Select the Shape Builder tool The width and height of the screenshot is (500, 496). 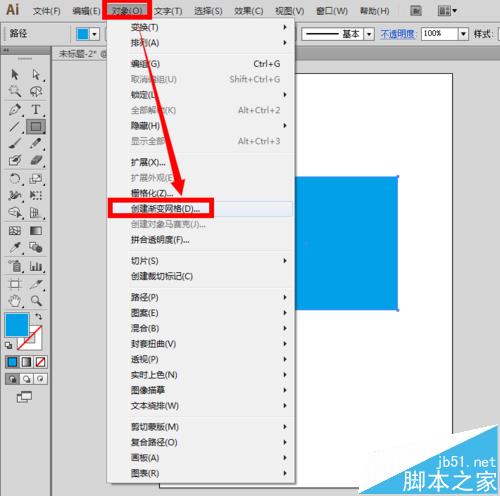[x=15, y=213]
